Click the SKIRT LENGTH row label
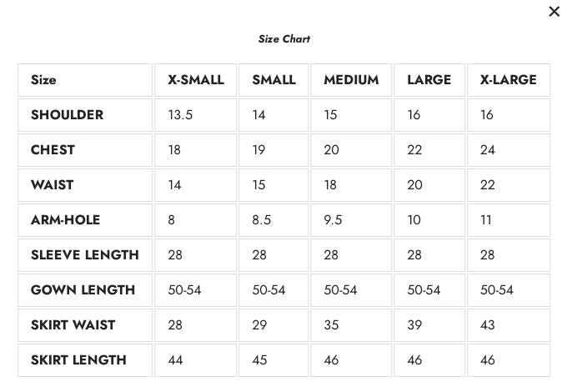 (78, 360)
